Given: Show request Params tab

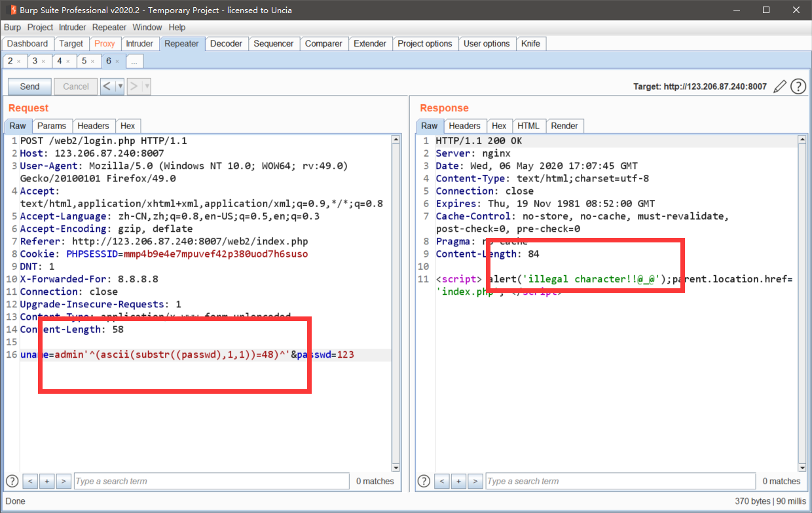Looking at the screenshot, I should (x=52, y=126).
